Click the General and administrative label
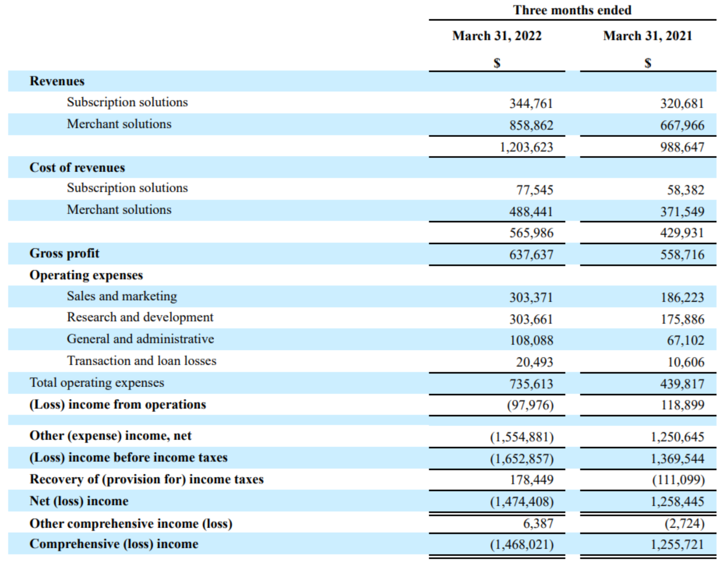Viewport: 728px width, 566px height. click(140, 339)
